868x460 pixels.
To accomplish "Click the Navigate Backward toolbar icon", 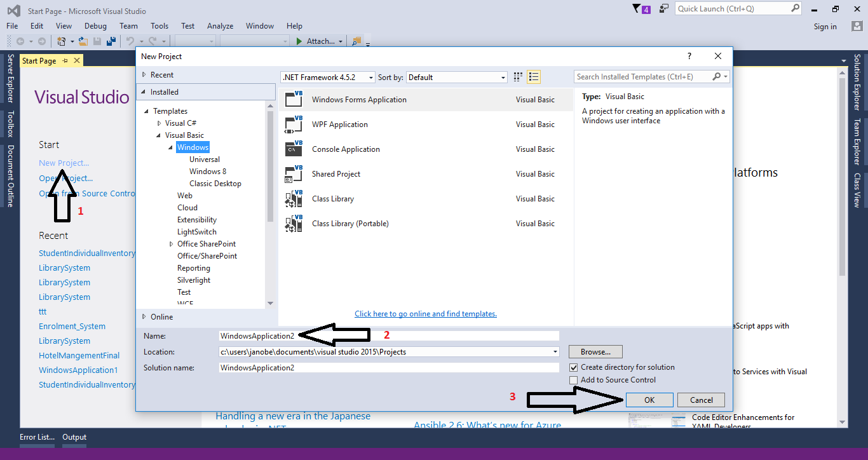I will coord(21,41).
